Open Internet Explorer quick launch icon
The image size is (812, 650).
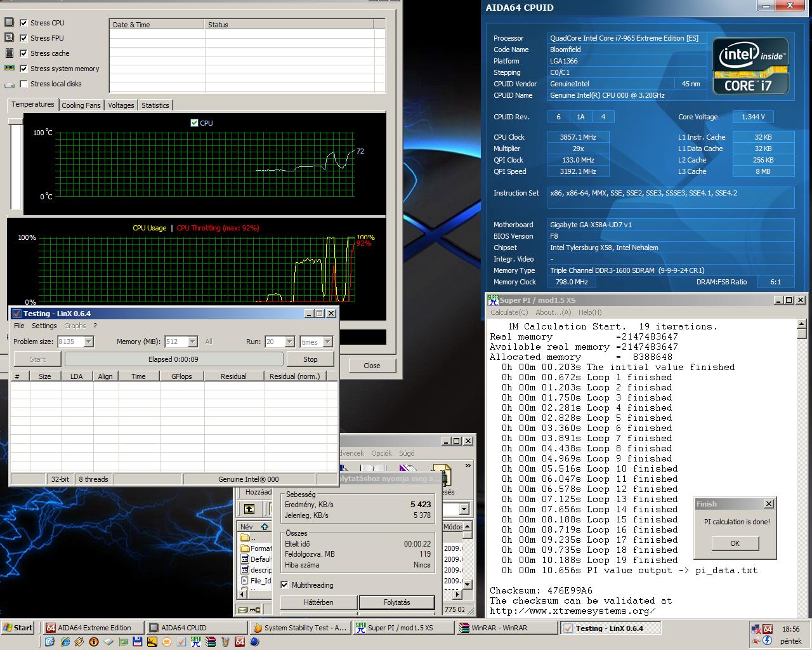point(65,642)
